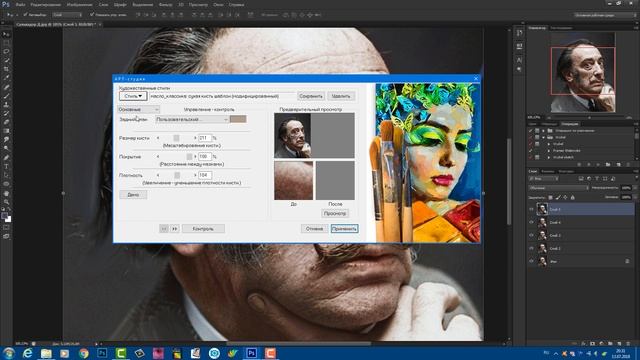
Task: Click the Сохранить button in dialog
Action: coord(311,96)
